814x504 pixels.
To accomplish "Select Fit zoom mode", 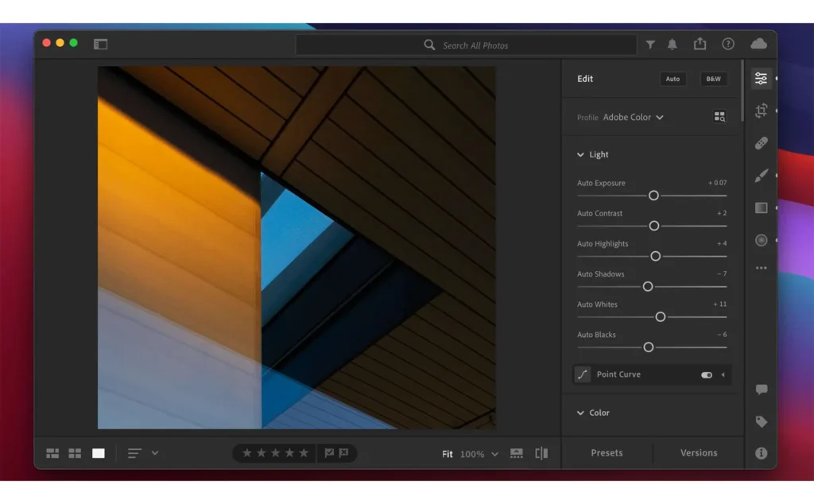I will [448, 454].
